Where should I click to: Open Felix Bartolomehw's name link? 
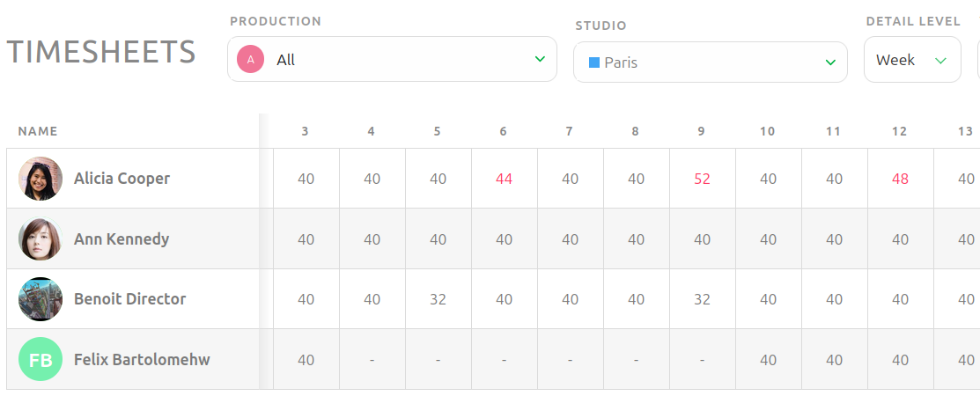pyautogui.click(x=142, y=360)
